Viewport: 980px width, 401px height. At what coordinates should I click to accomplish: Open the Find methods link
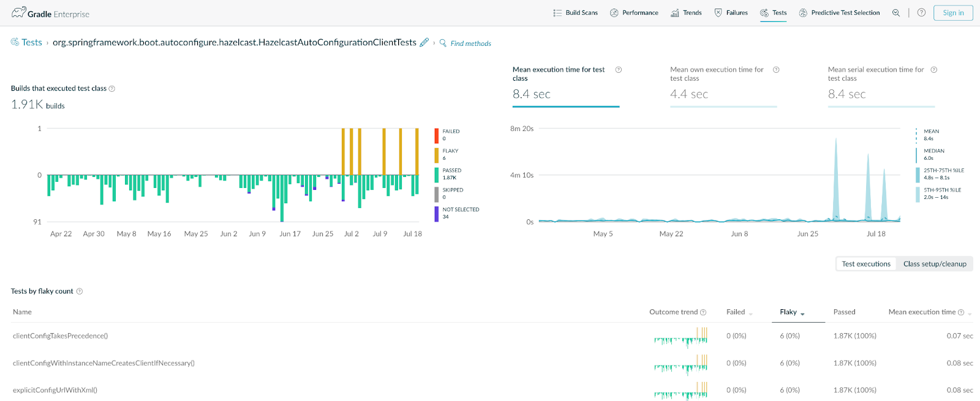pos(470,43)
